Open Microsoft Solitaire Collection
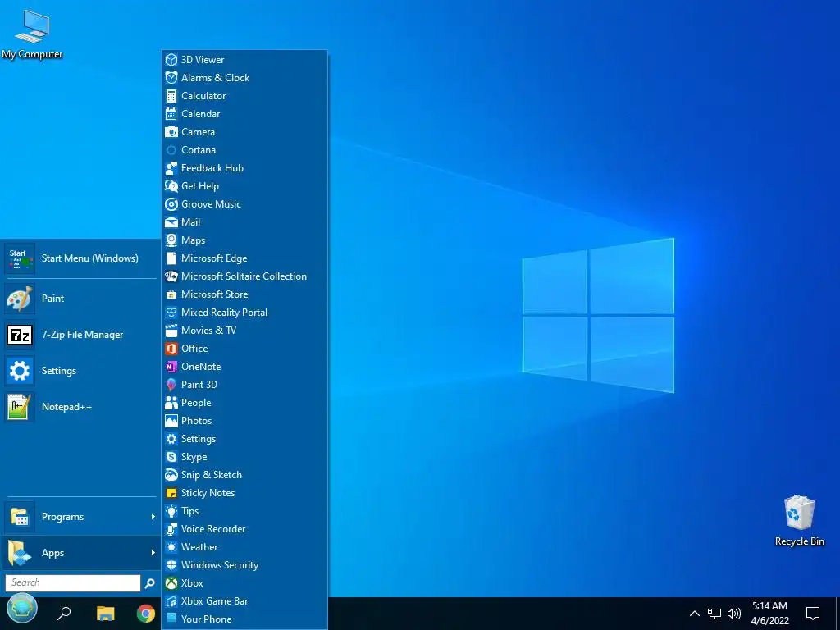Image resolution: width=840 pixels, height=630 pixels. coord(244,276)
